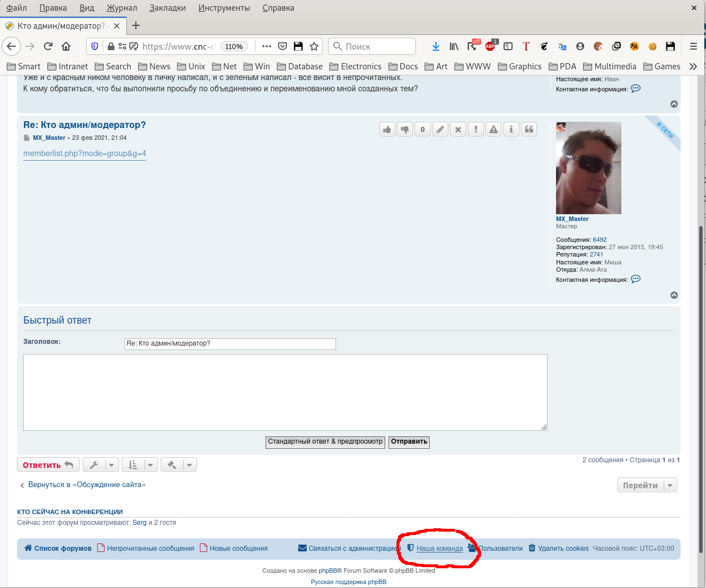Screen dimensions: 706x588
Task: Click Стандартный ответ & предпросмотр button
Action: pos(325,442)
